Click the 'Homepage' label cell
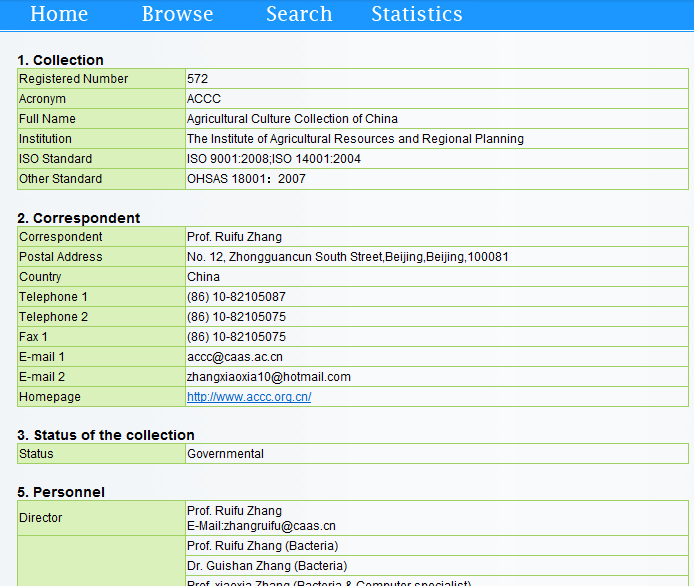 coord(101,397)
